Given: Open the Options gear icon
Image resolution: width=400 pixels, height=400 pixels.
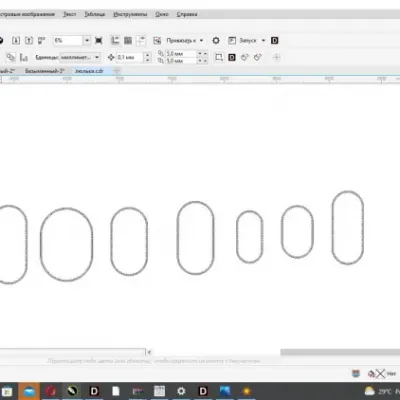Looking at the screenshot, I should pos(216,41).
